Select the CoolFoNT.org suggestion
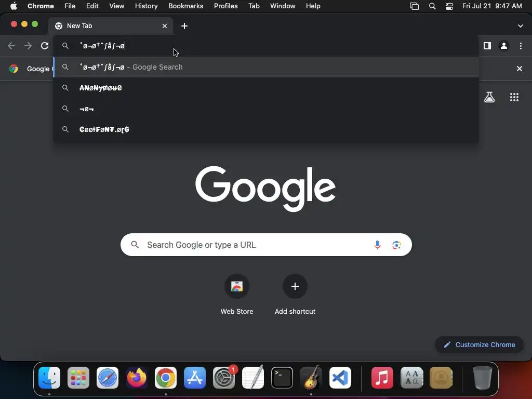Screen dimensions: 532x399 tap(266, 129)
